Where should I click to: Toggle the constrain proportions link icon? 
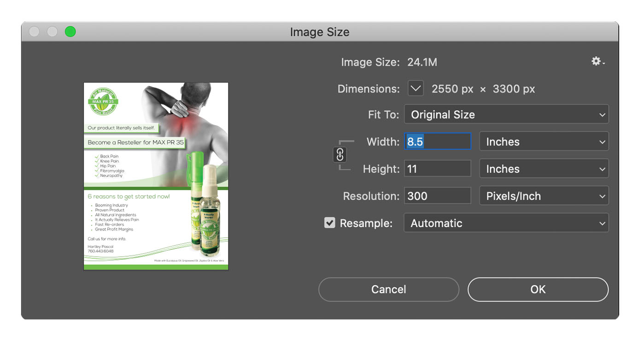pos(340,155)
